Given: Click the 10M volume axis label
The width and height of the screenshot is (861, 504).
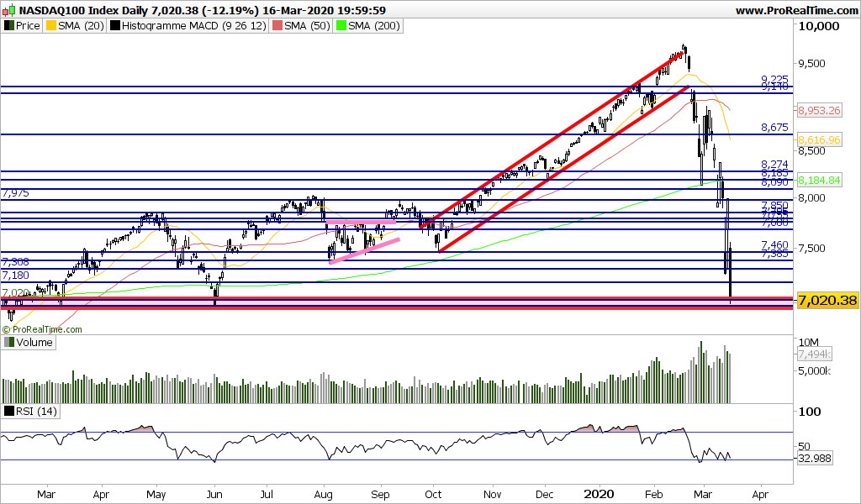Looking at the screenshot, I should 809,342.
